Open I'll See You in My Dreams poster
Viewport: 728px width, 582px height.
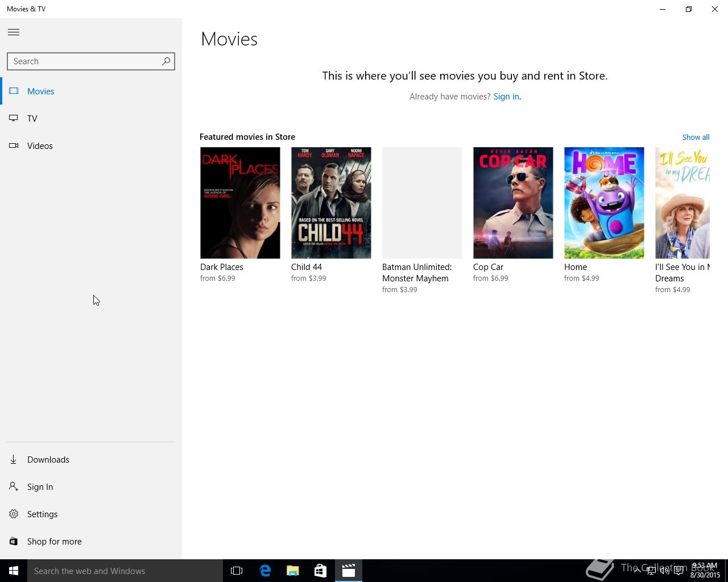[682, 203]
